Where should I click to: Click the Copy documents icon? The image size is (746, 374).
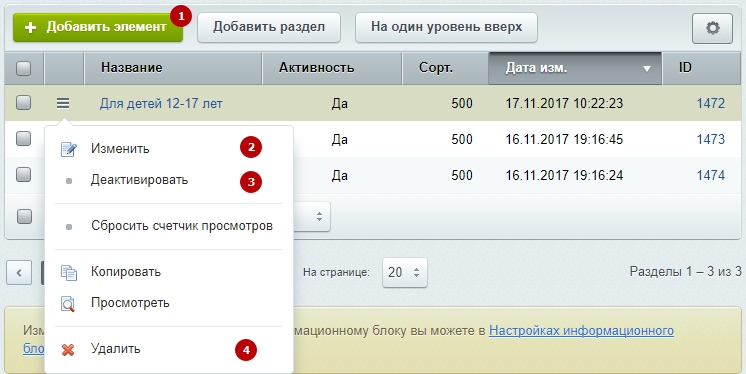[x=69, y=272]
